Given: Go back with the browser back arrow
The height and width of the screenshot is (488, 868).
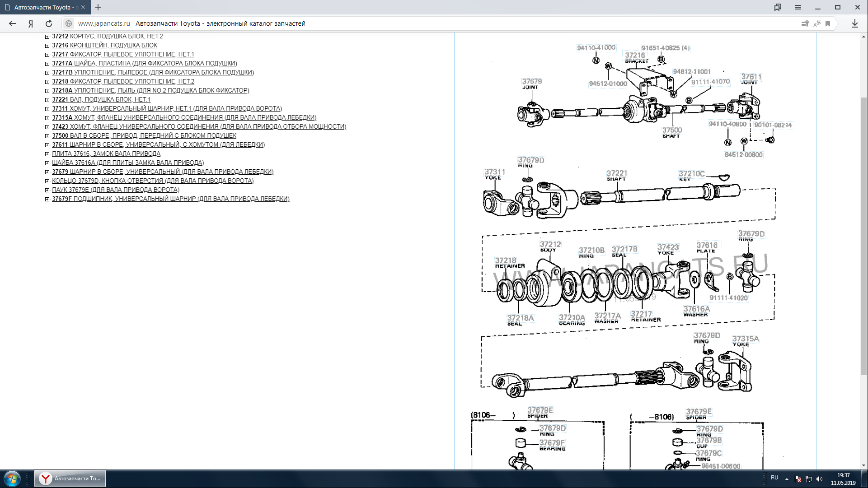Looking at the screenshot, I should [13, 23].
